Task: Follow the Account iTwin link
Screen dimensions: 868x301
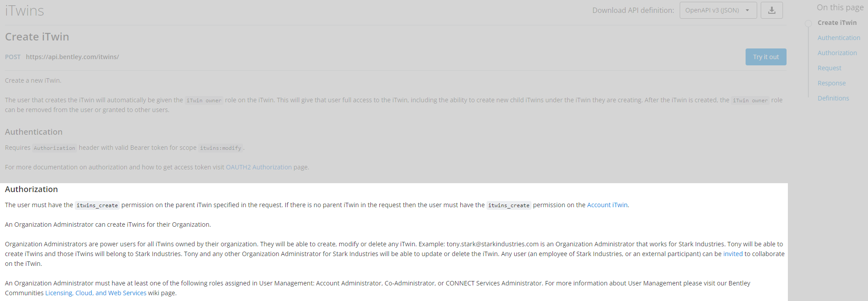Action: click(607, 205)
